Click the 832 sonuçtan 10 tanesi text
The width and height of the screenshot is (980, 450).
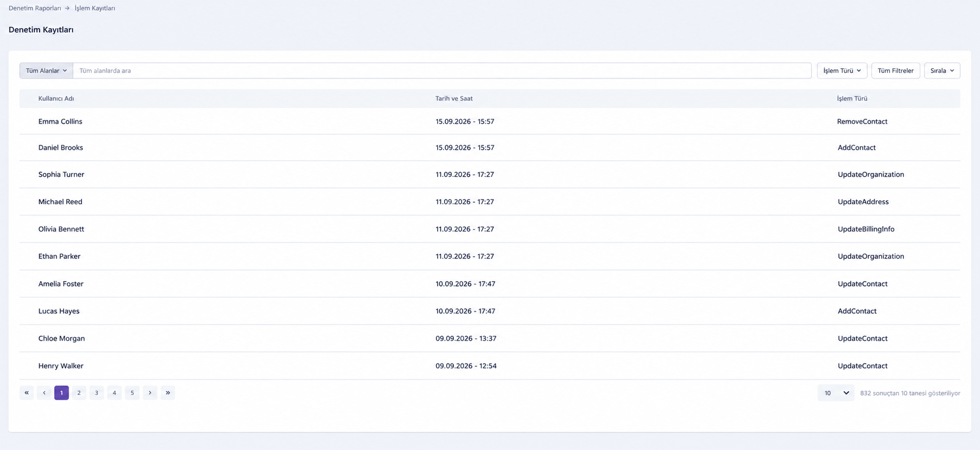pos(910,393)
